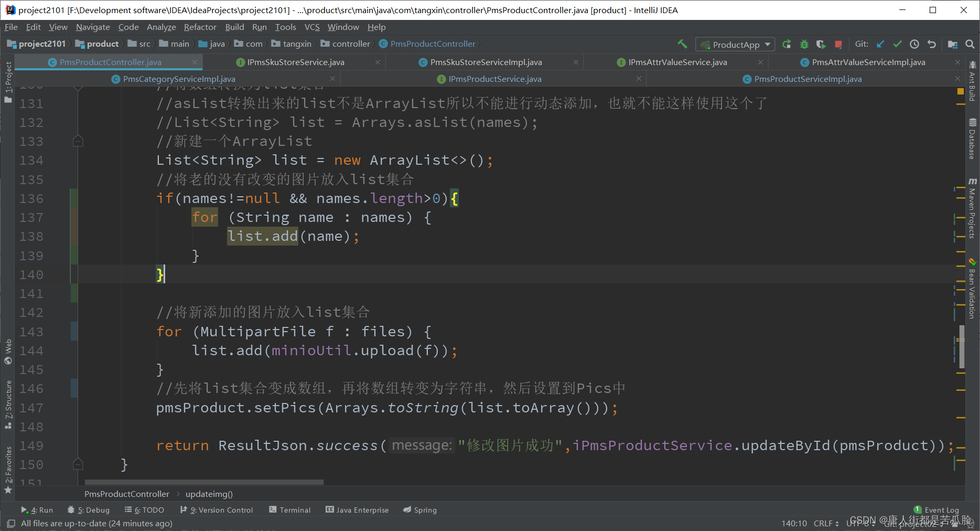Open the Java Enterprise tool window

[x=357, y=510]
